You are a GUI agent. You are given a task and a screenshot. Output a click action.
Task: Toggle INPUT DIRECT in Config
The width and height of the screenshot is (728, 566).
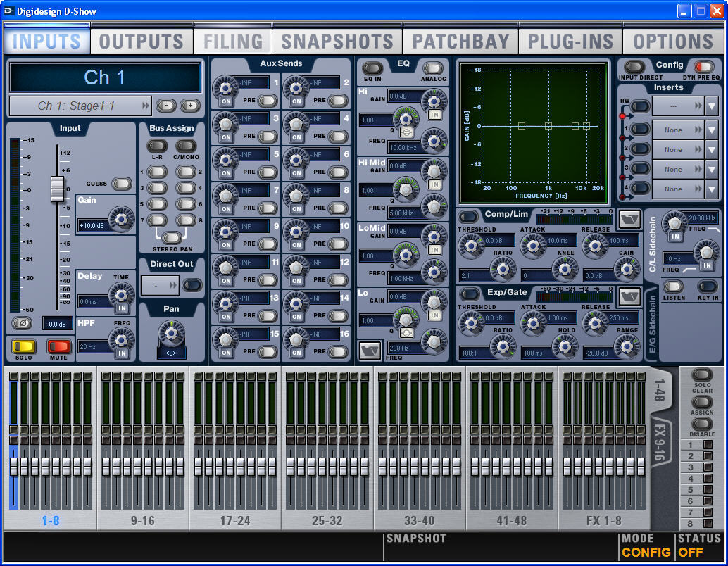[x=634, y=67]
